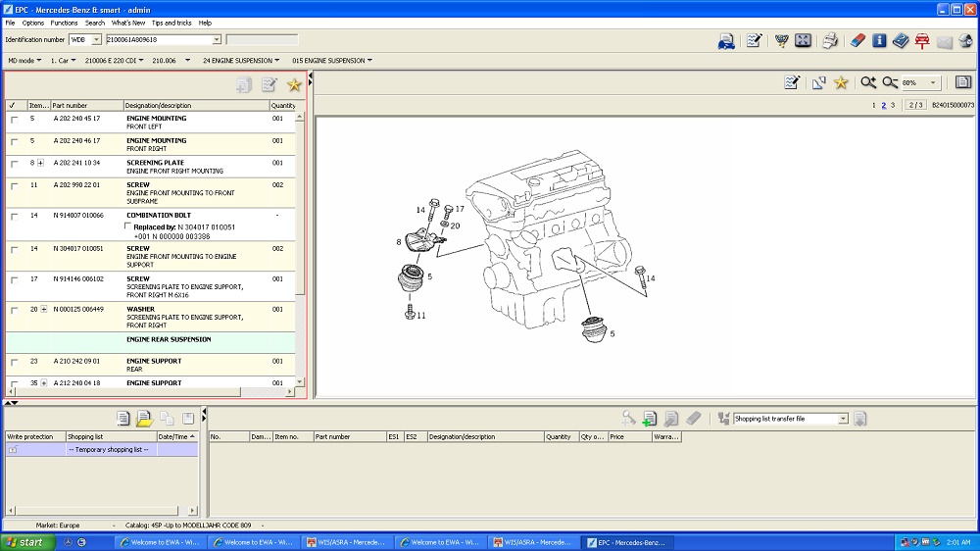The image size is (980, 551).
Task: Click the parts list note pencil icon
Action: pos(269,84)
